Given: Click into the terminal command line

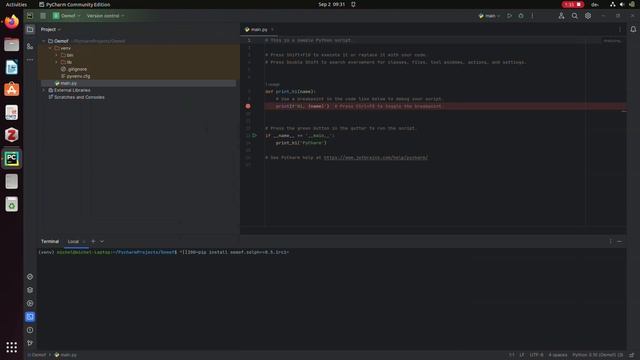Looking at the screenshot, I should [x=234, y=252].
